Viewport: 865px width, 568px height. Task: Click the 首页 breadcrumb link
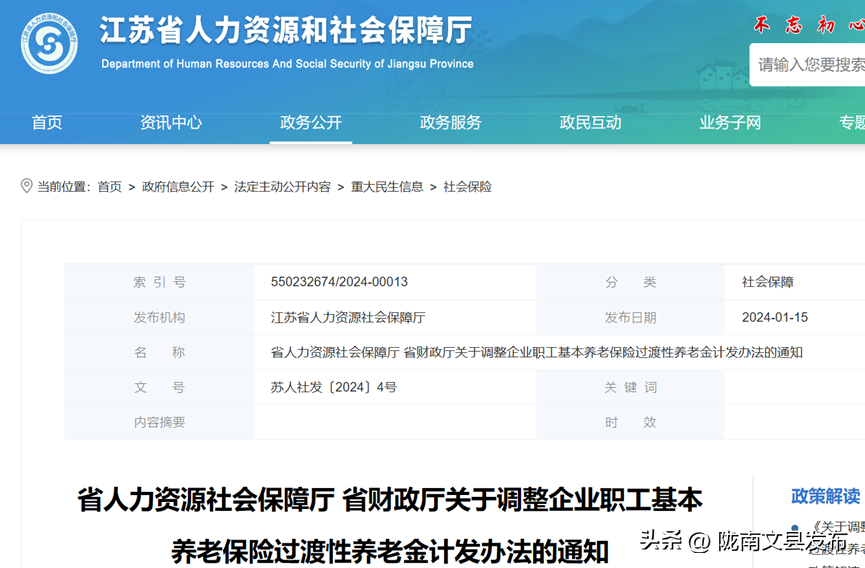[x=109, y=187]
